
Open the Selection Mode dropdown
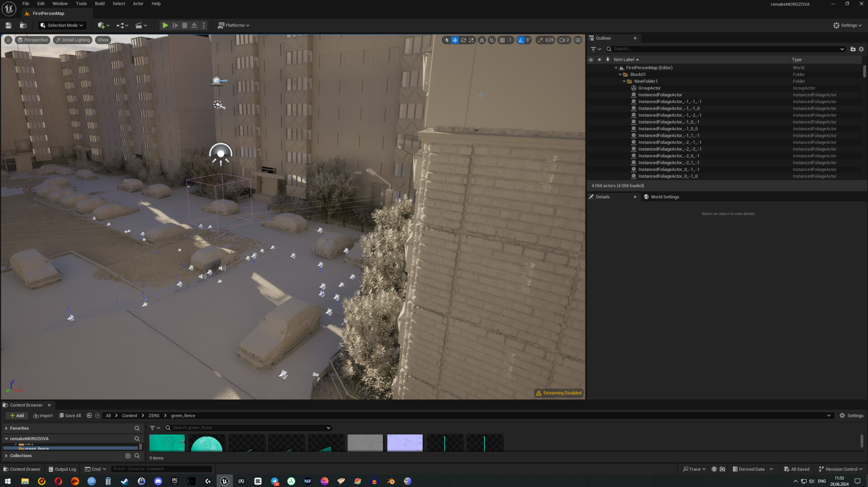62,26
